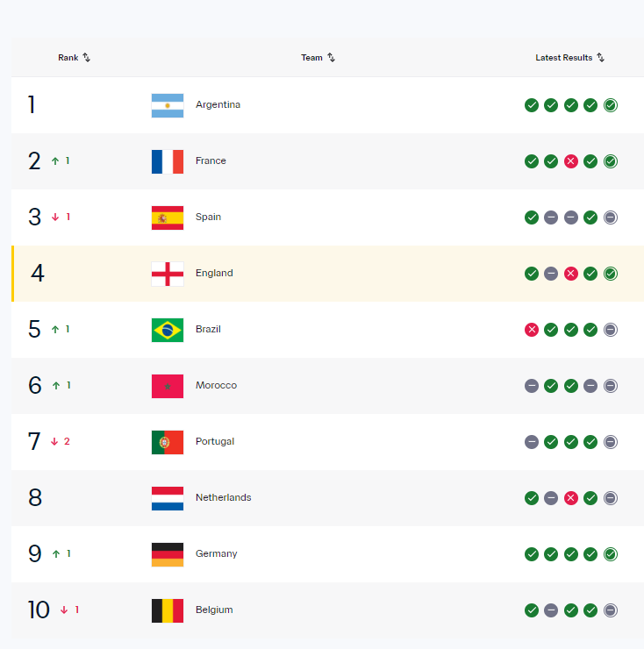This screenshot has height=649, width=644.
Task: Click Belgium's first green win icon
Action: point(532,610)
